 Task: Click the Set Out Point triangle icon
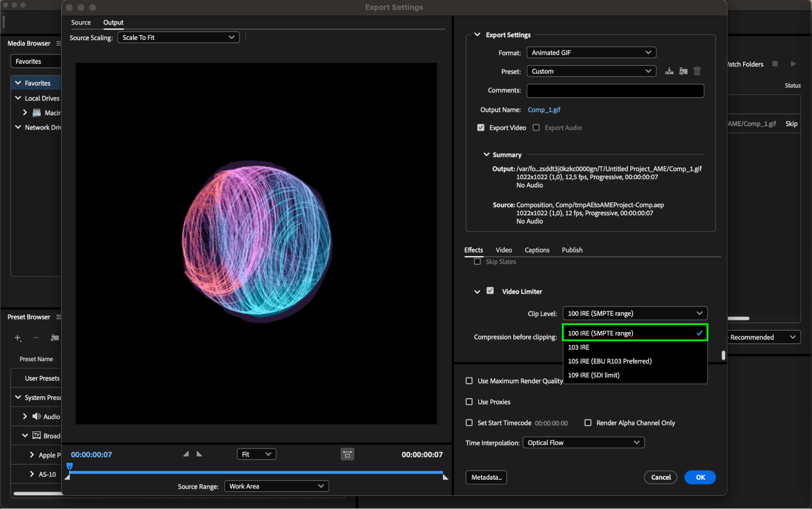(199, 454)
